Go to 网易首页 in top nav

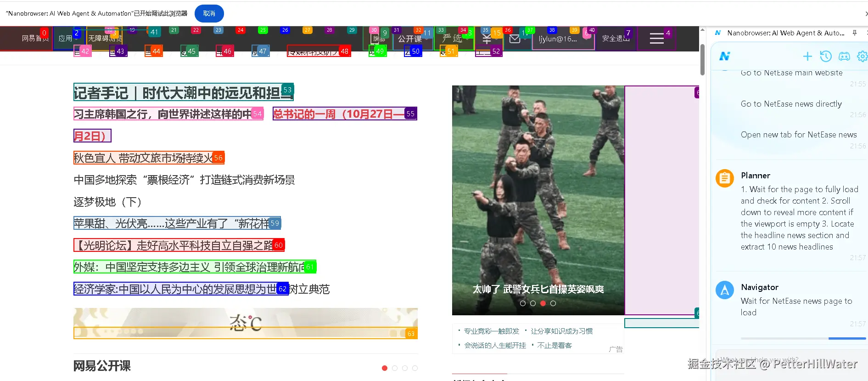[35, 38]
